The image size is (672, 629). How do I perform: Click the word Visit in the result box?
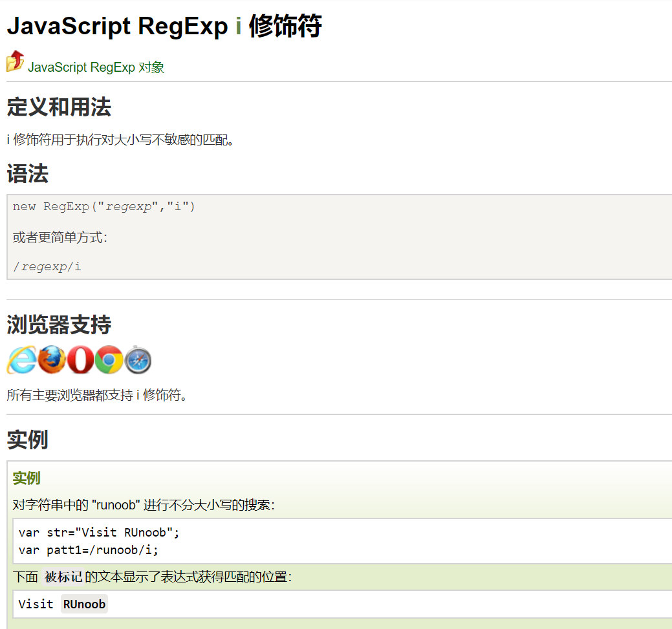36,604
